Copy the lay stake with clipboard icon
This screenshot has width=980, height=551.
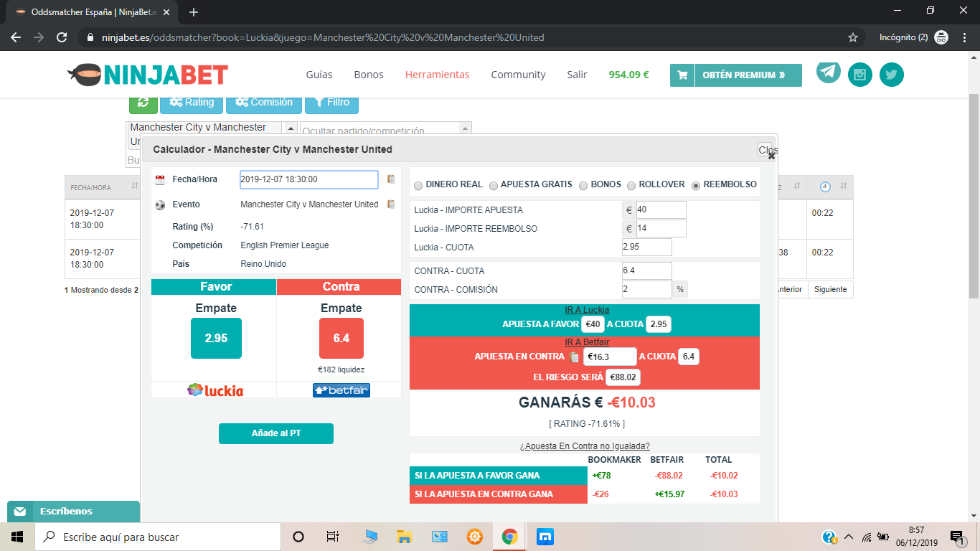[x=575, y=357]
